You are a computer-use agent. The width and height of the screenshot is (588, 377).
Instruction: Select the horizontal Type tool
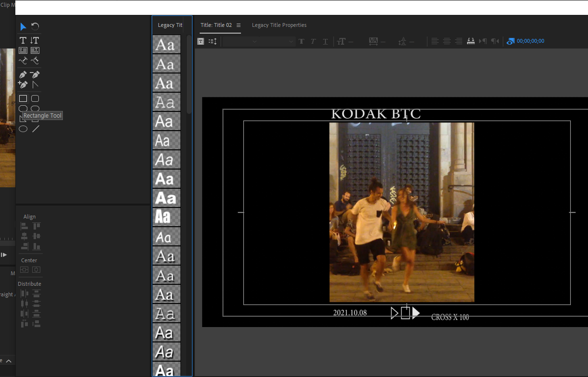(23, 40)
